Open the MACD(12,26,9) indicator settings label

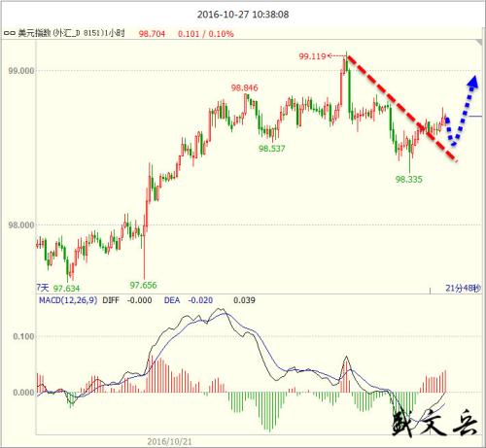(x=68, y=300)
